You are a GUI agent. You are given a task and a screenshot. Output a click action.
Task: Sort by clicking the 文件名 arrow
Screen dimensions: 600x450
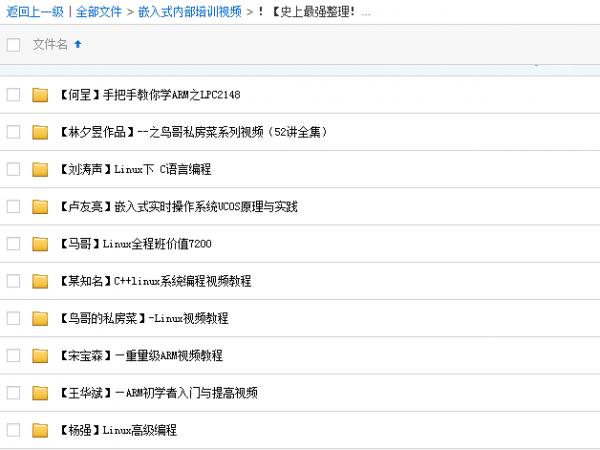pos(79,44)
